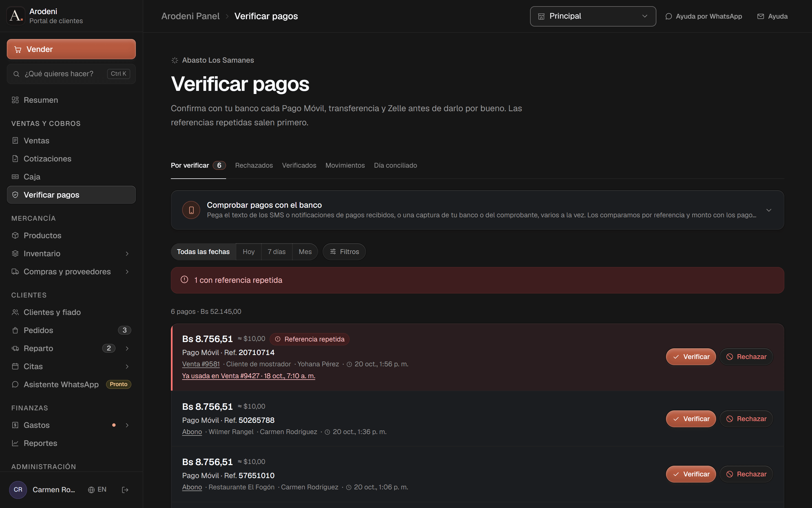Click the Inventario layers icon
The image size is (812, 508).
15,254
